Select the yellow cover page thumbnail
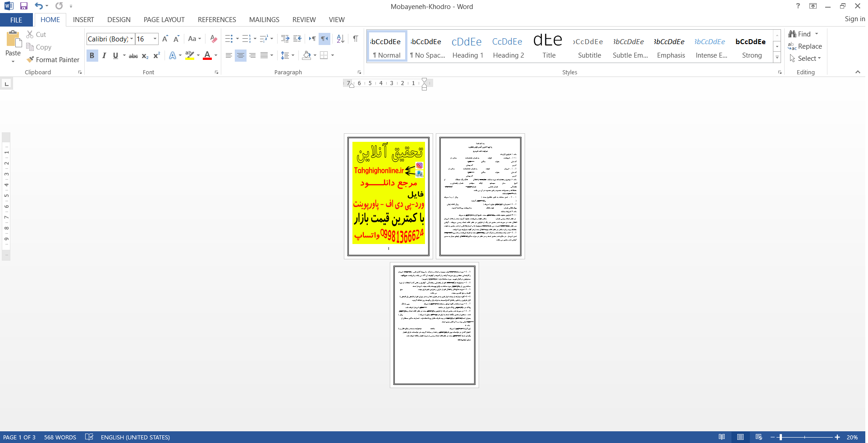868x443 pixels. 388,196
